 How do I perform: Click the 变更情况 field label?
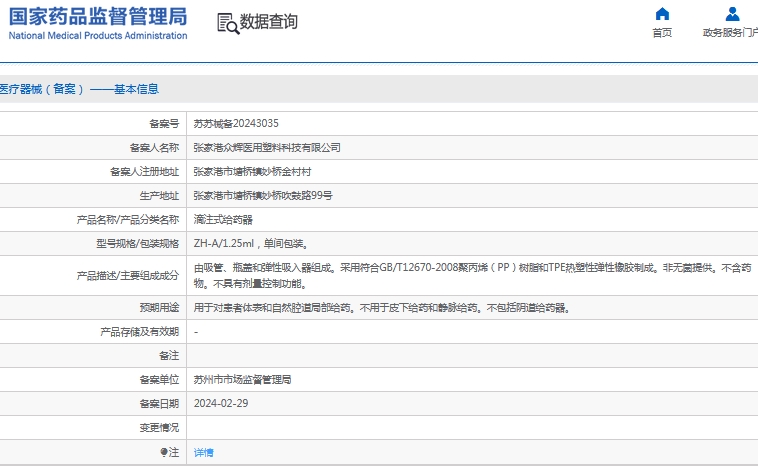(160, 428)
